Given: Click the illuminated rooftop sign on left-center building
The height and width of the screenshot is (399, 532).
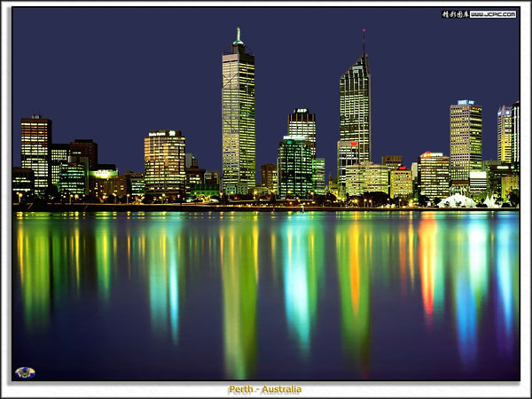Looking at the screenshot, I should click(163, 133).
